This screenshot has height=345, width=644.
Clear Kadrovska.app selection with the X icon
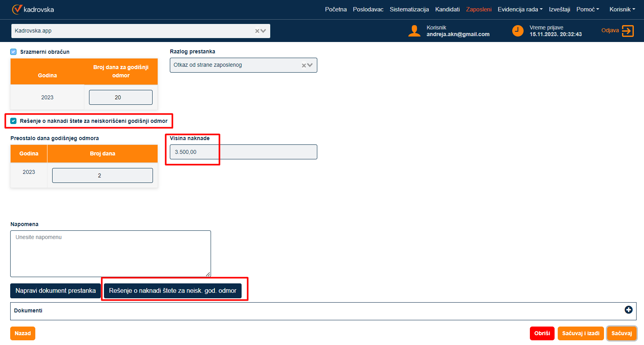coord(258,31)
